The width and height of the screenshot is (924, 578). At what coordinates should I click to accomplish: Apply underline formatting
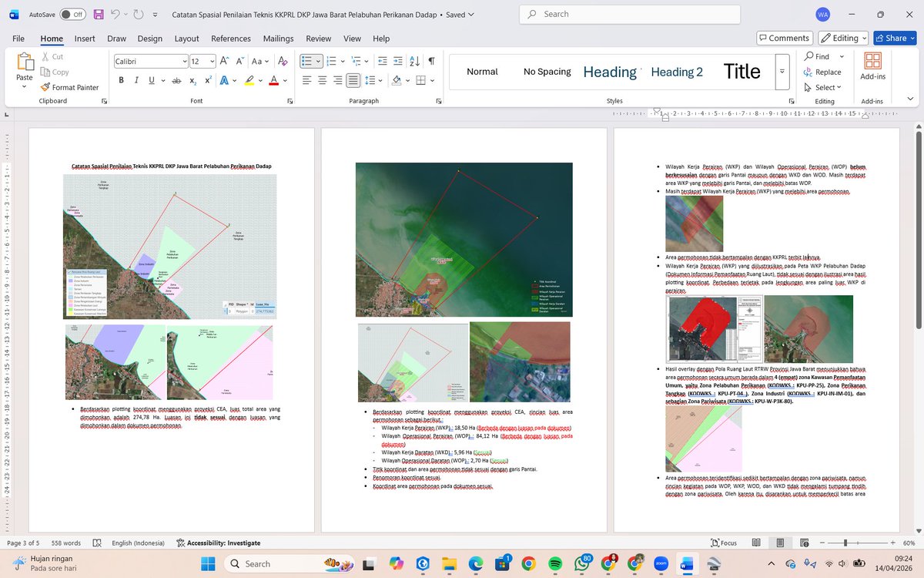(x=152, y=80)
